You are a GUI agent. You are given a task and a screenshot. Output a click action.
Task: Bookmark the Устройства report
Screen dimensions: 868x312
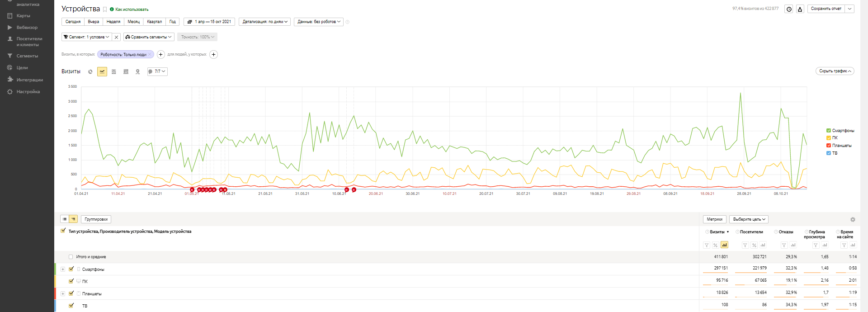(105, 9)
